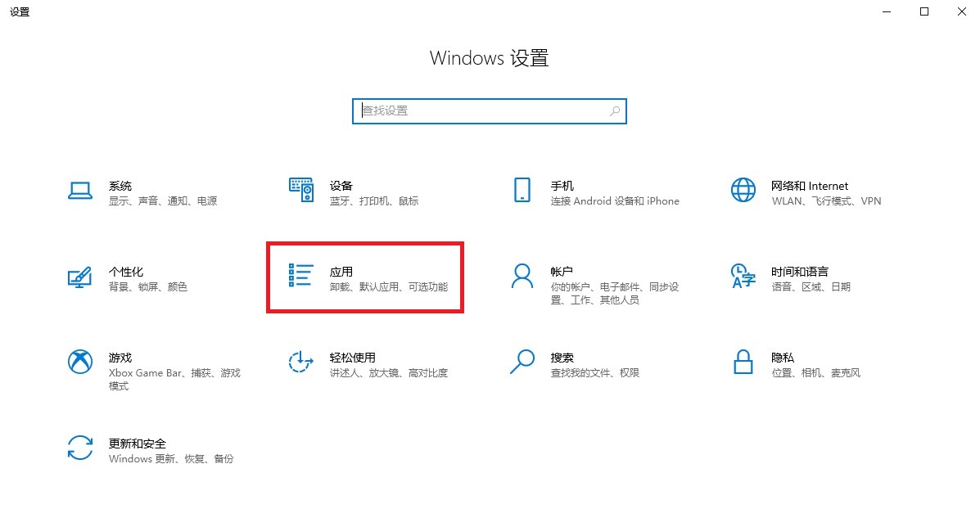
Task: Maximize the 设置 window
Action: (924, 11)
